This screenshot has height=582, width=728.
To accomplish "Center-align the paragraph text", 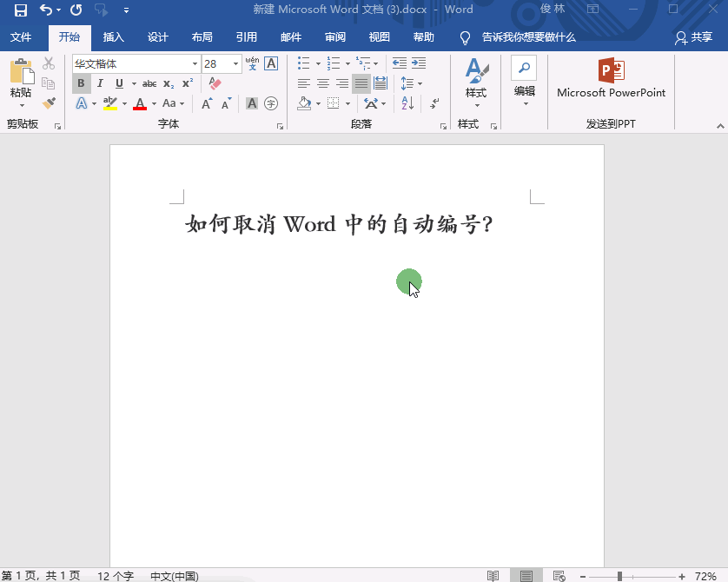I will coord(322,83).
